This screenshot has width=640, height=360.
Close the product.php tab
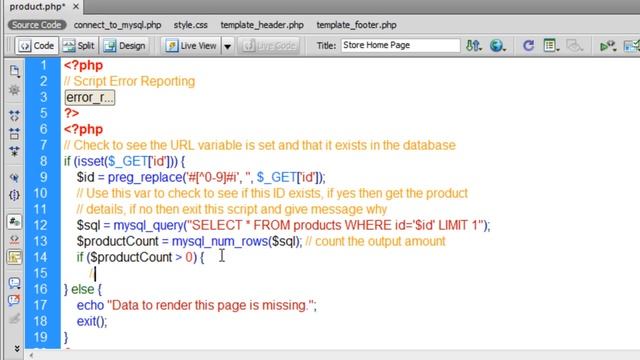click(76, 7)
